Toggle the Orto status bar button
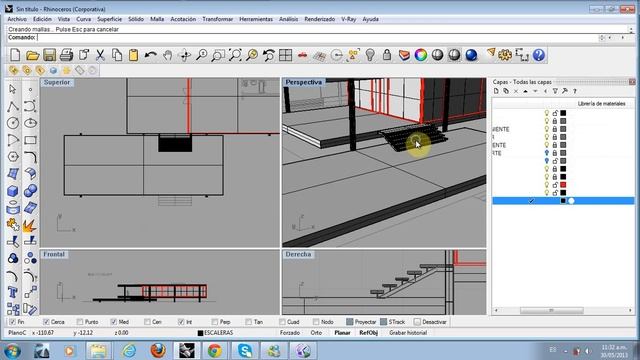 (316, 333)
